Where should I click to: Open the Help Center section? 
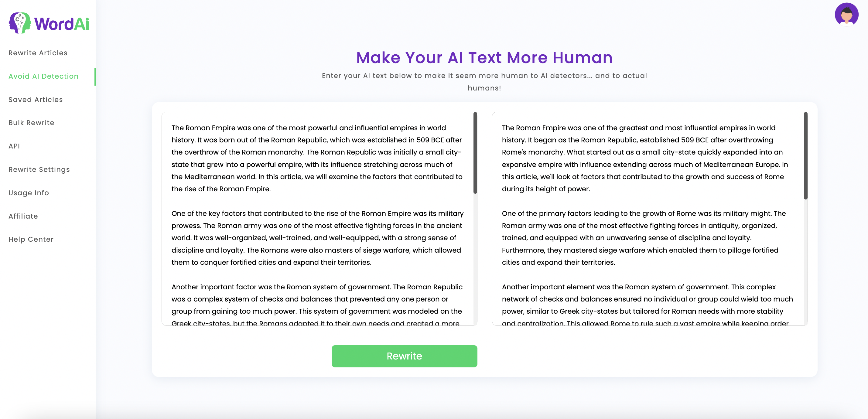[x=31, y=239]
